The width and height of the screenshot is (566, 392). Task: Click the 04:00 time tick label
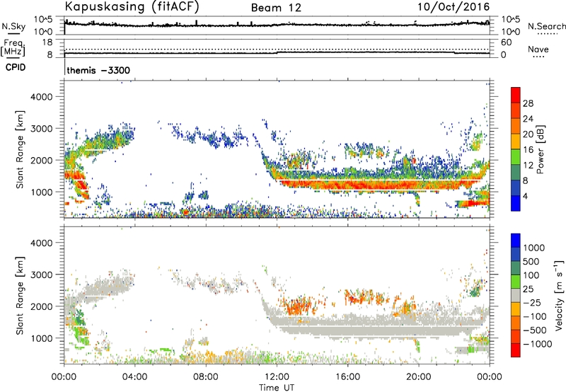point(134,377)
